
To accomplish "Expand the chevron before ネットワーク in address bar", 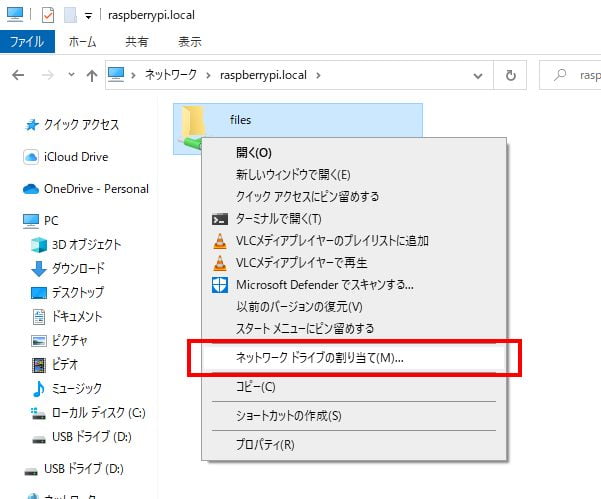I will (133, 75).
